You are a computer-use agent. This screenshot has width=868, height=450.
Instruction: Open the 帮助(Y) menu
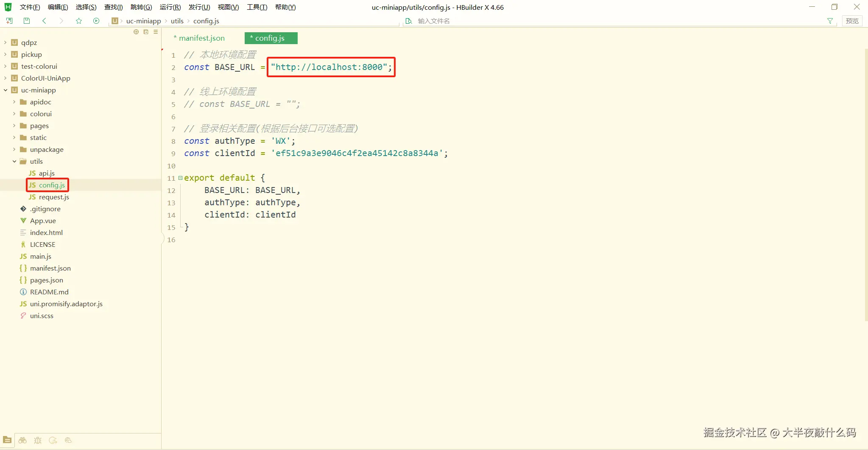(x=285, y=7)
